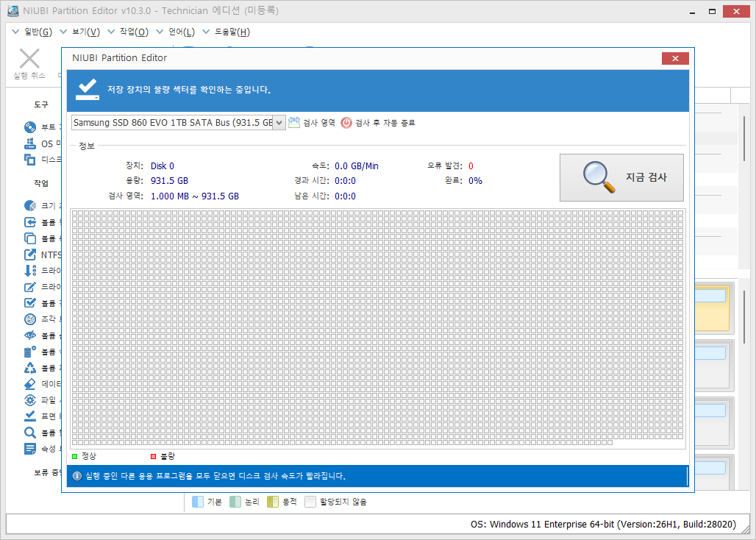This screenshot has height=540, width=756.
Task: Click the database cylinder volume icon
Action: click(x=30, y=352)
